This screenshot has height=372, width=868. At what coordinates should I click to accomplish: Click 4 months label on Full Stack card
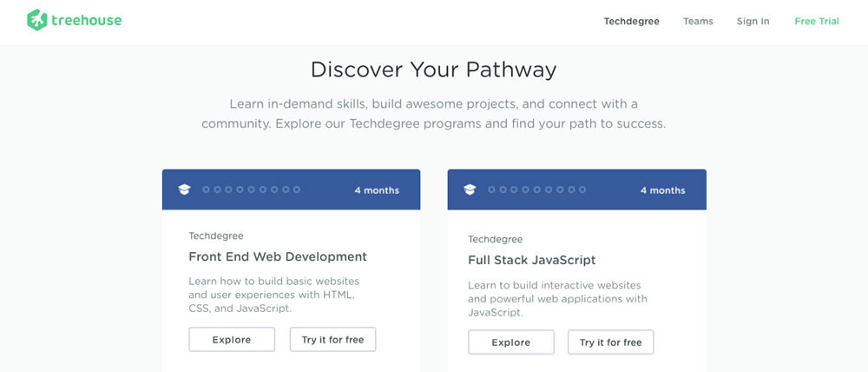(662, 190)
